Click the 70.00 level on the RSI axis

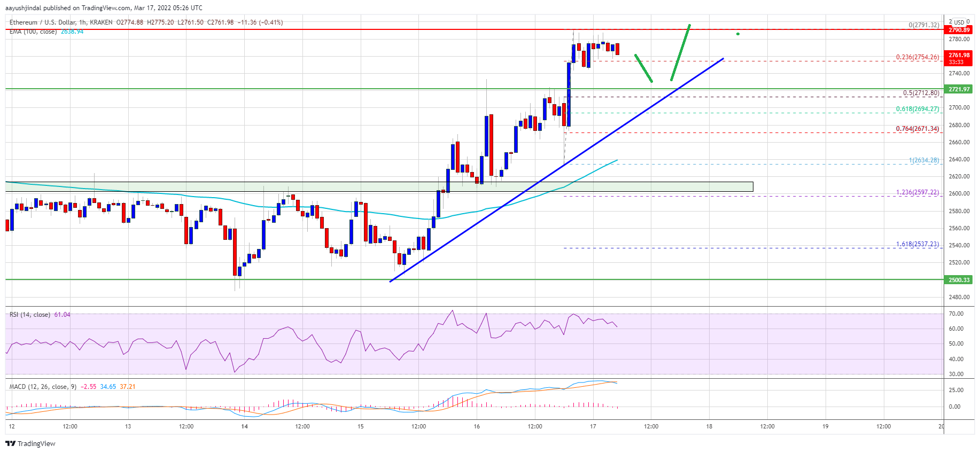click(956, 314)
